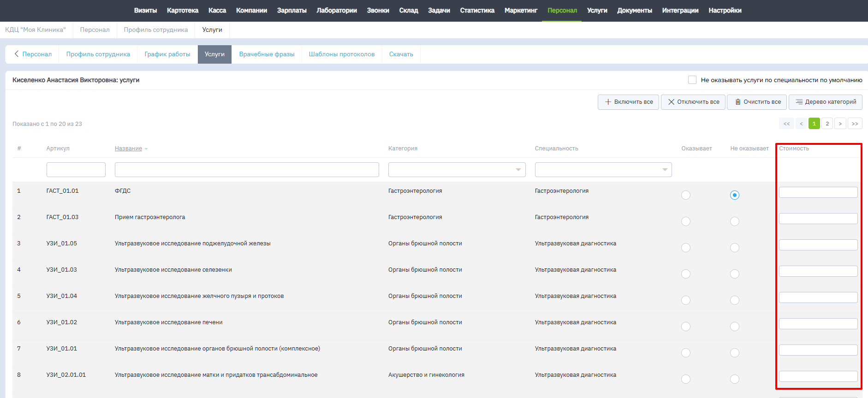
Task: Open Склад in the top menu
Action: [x=409, y=11]
